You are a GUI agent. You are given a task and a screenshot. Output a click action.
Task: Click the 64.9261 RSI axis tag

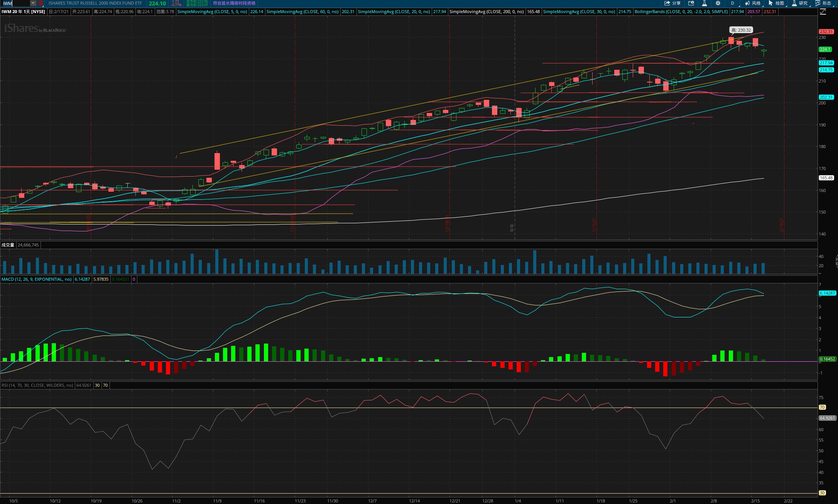[x=827, y=418]
